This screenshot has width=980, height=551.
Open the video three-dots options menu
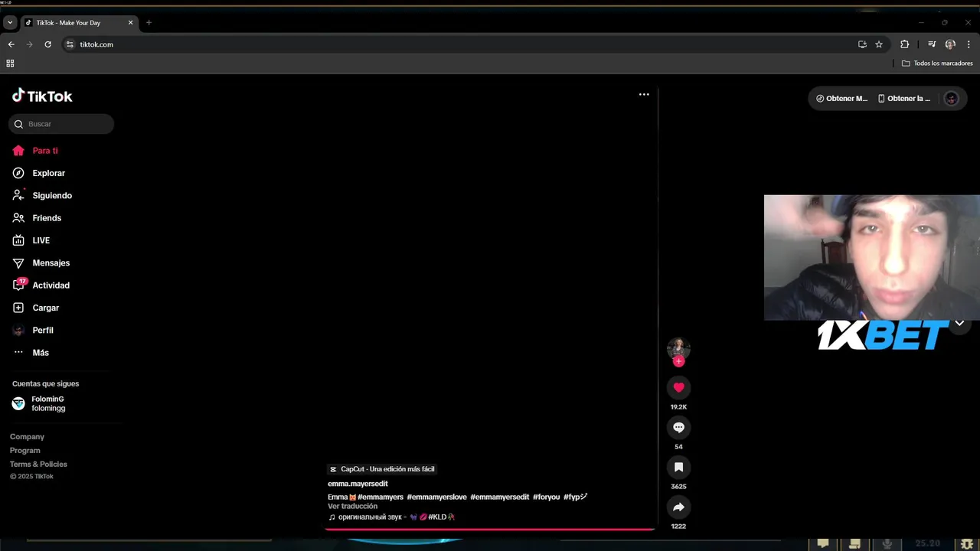pyautogui.click(x=644, y=95)
